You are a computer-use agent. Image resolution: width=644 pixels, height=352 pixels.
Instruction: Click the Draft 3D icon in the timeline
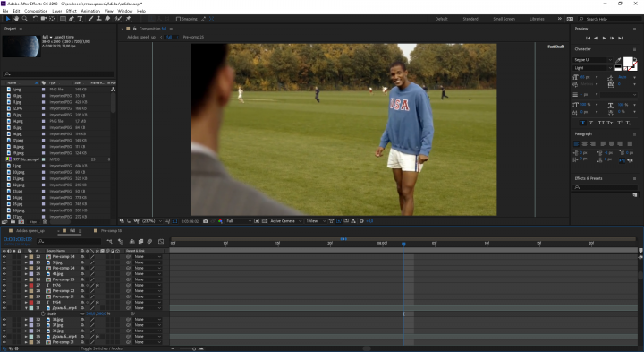click(x=121, y=241)
